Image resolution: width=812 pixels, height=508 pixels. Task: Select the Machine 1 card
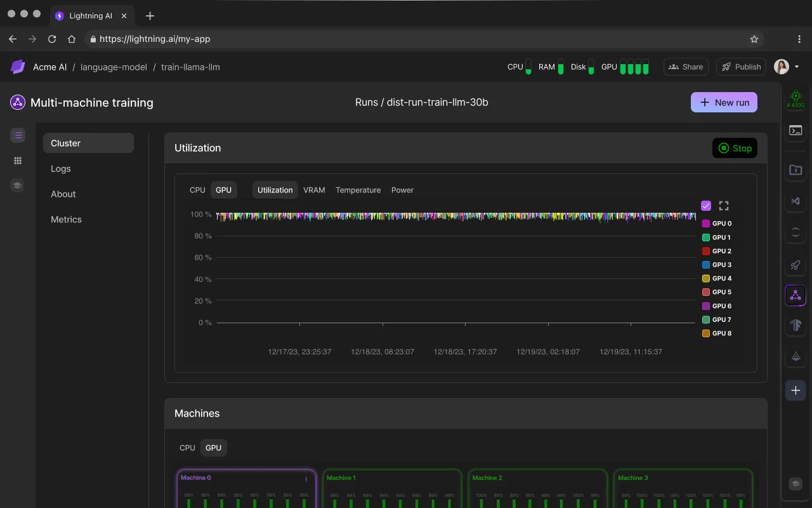[392, 488]
